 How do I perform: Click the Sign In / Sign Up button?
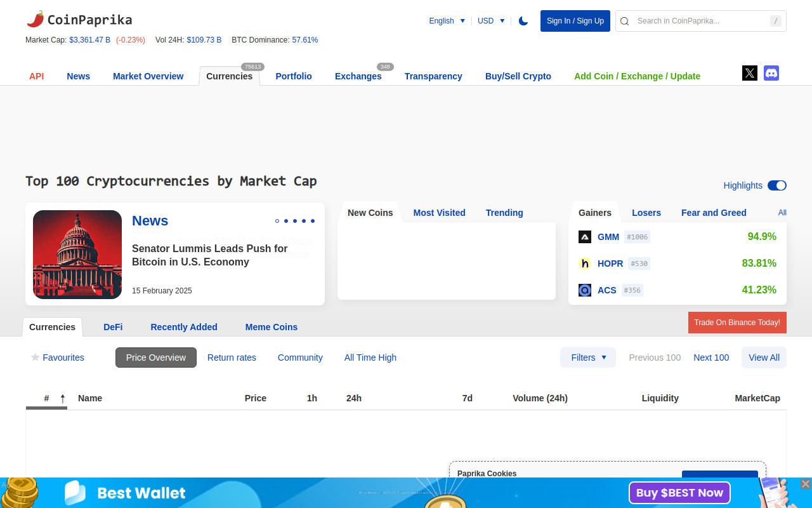tap(575, 21)
